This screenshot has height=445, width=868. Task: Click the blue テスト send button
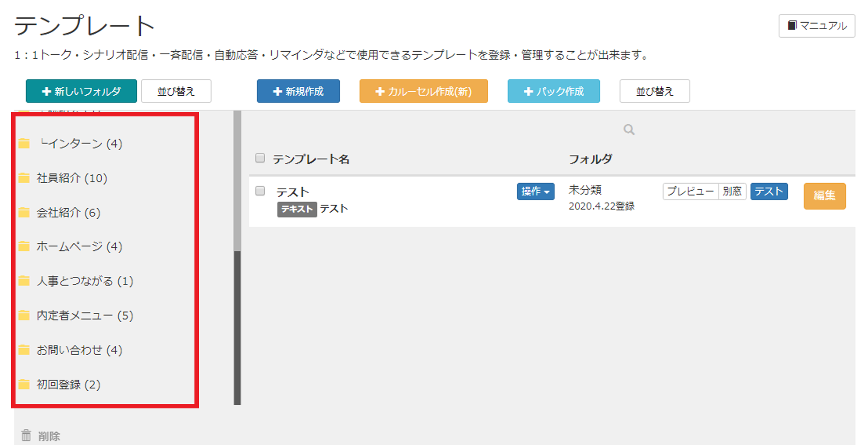[x=769, y=191]
